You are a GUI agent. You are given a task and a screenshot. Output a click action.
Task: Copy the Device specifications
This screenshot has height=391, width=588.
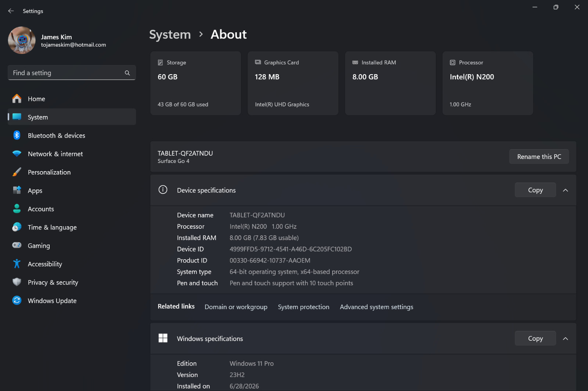point(535,190)
